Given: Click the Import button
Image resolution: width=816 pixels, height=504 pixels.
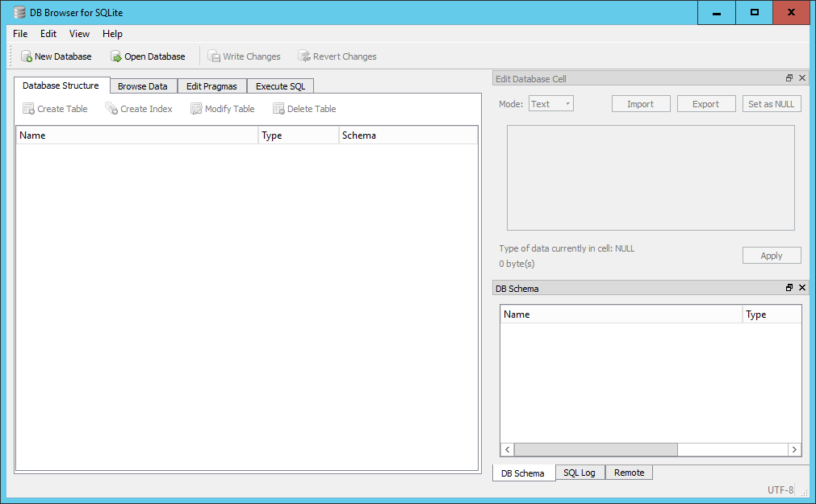Looking at the screenshot, I should pyautogui.click(x=641, y=104).
